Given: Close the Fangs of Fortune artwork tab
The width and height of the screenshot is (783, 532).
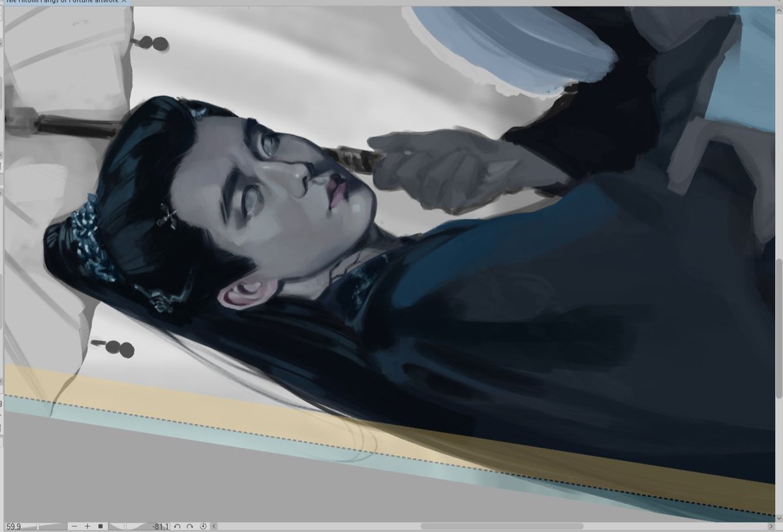Looking at the screenshot, I should 124,2.
